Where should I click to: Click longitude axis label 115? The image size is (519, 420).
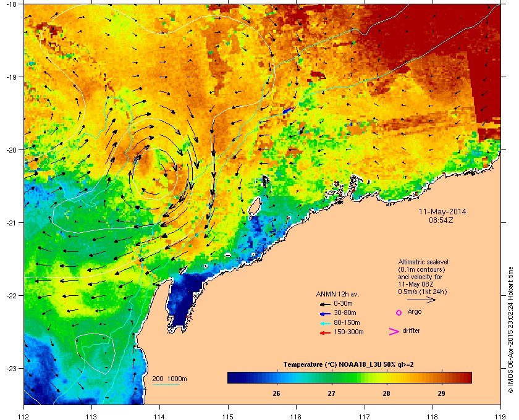[228, 417]
